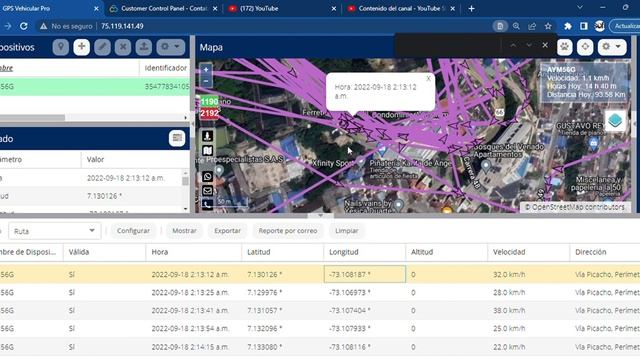This screenshot has width=640, height=360.
Task: Click the share page icon in address bar
Action: 532,26
